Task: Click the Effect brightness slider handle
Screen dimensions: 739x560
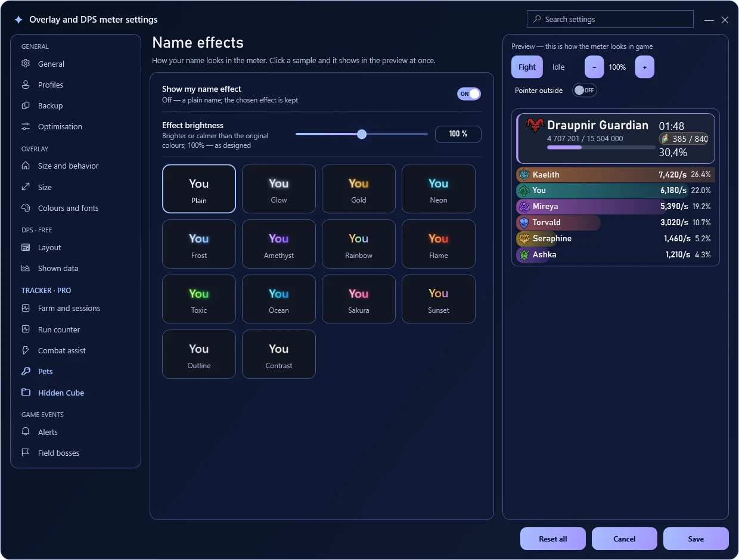Action: [x=362, y=134]
